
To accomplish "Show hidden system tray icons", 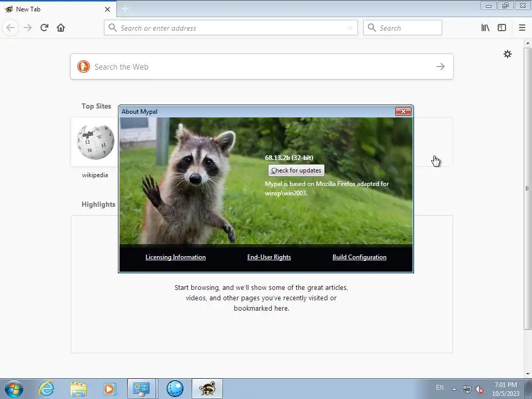I will click(x=454, y=389).
